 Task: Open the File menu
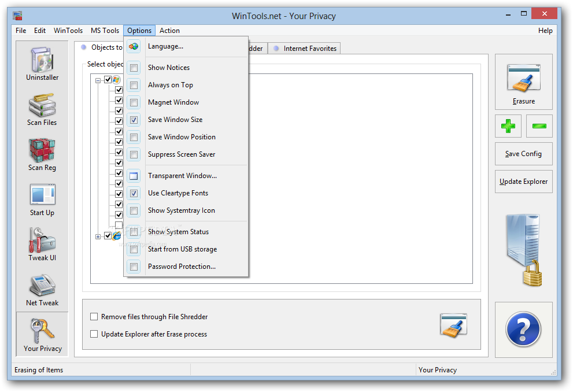click(x=21, y=30)
